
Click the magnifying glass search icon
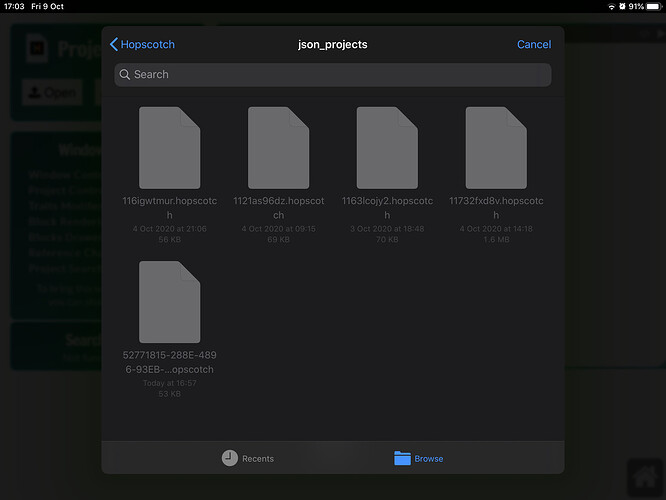(124, 75)
